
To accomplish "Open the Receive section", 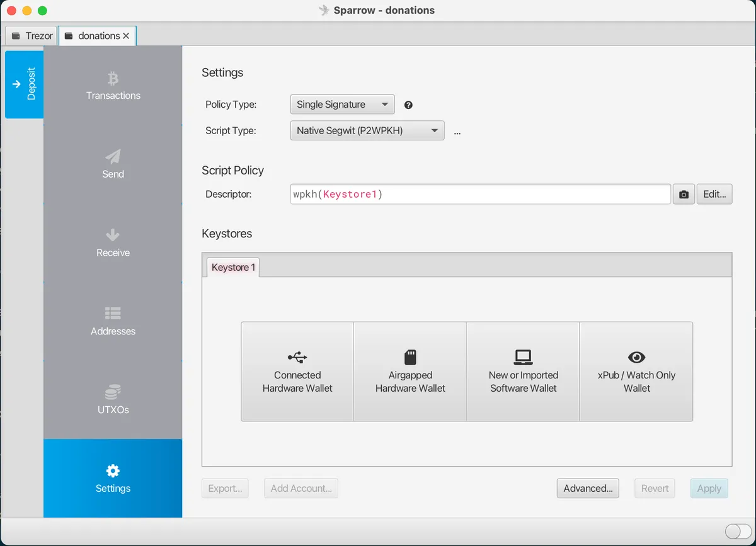I will pos(113,243).
